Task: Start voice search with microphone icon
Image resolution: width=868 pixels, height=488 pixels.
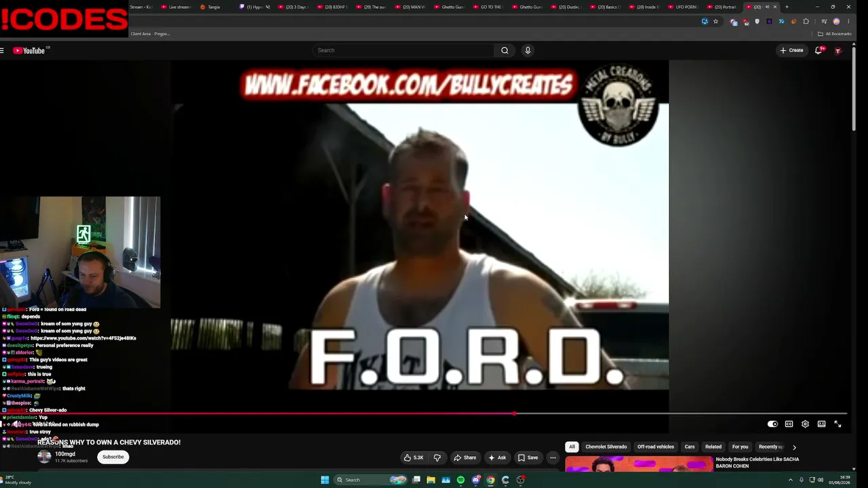Action: coord(528,50)
